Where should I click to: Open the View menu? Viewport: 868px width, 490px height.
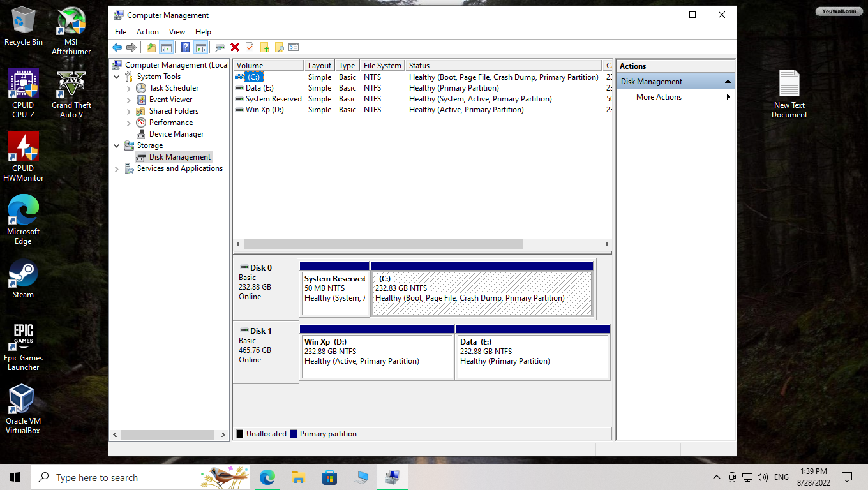[177, 32]
